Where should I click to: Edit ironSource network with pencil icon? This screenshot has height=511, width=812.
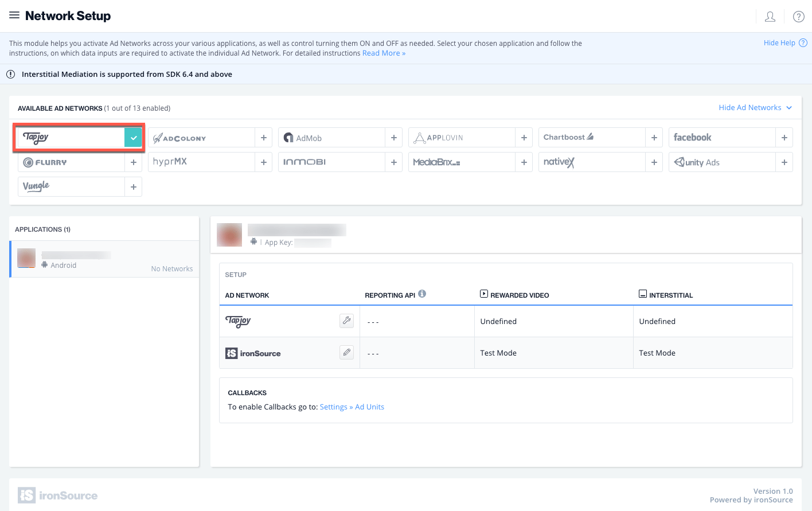346,353
